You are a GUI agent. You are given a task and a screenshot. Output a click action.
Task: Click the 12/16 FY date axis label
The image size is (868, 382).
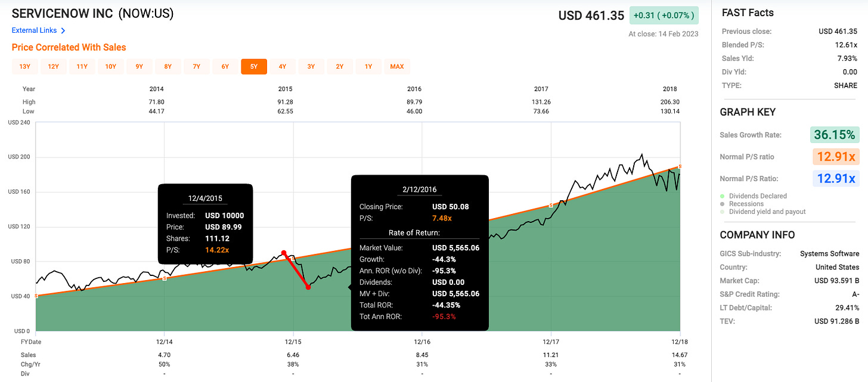(422, 342)
